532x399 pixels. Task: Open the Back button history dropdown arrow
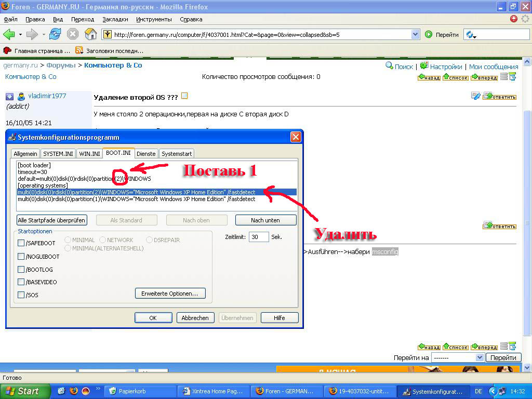pos(20,35)
